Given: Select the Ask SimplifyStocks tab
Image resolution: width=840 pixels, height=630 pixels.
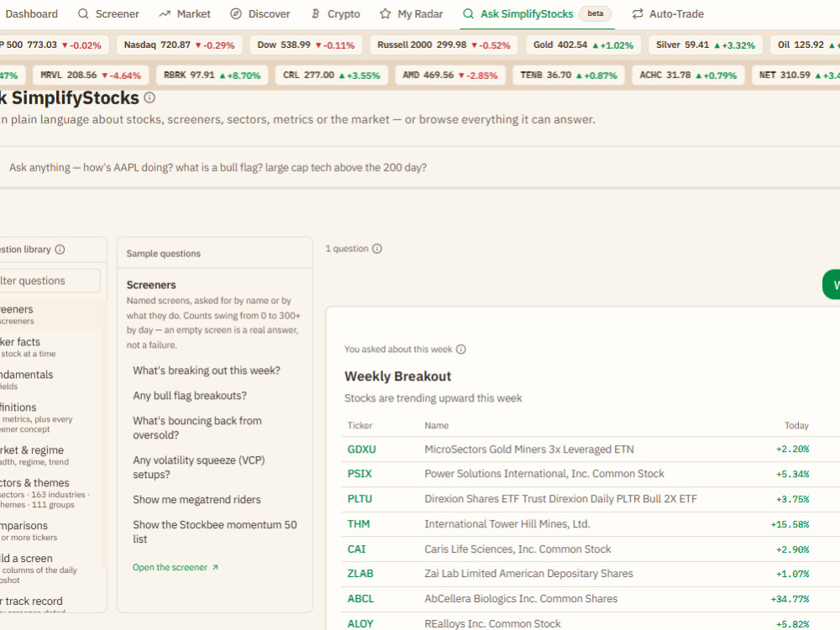Looking at the screenshot, I should (538, 14).
